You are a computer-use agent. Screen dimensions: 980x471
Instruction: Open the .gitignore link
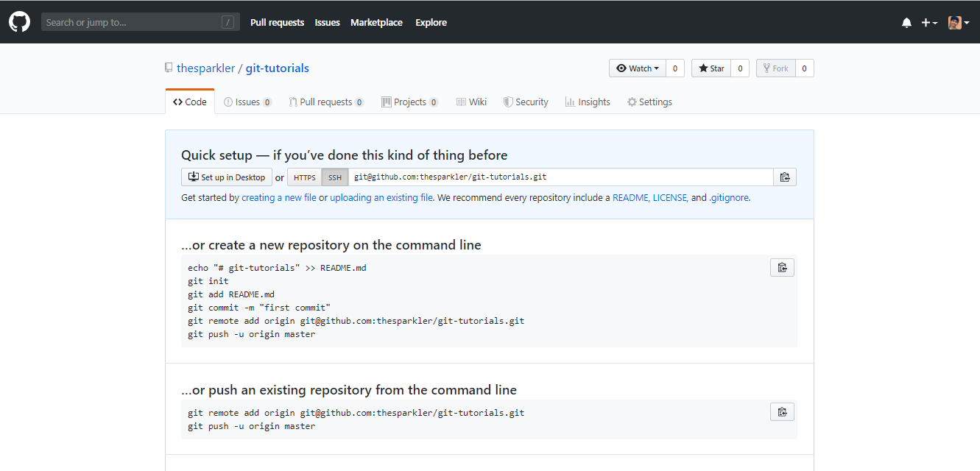point(729,198)
